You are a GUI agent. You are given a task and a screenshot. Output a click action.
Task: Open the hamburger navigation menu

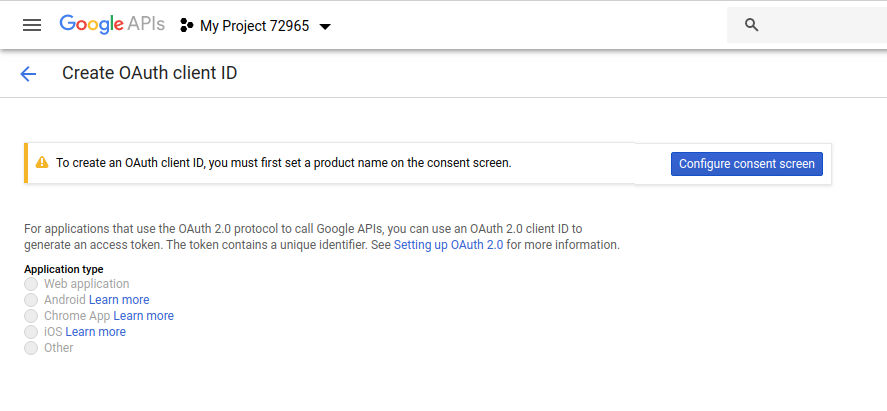click(32, 25)
